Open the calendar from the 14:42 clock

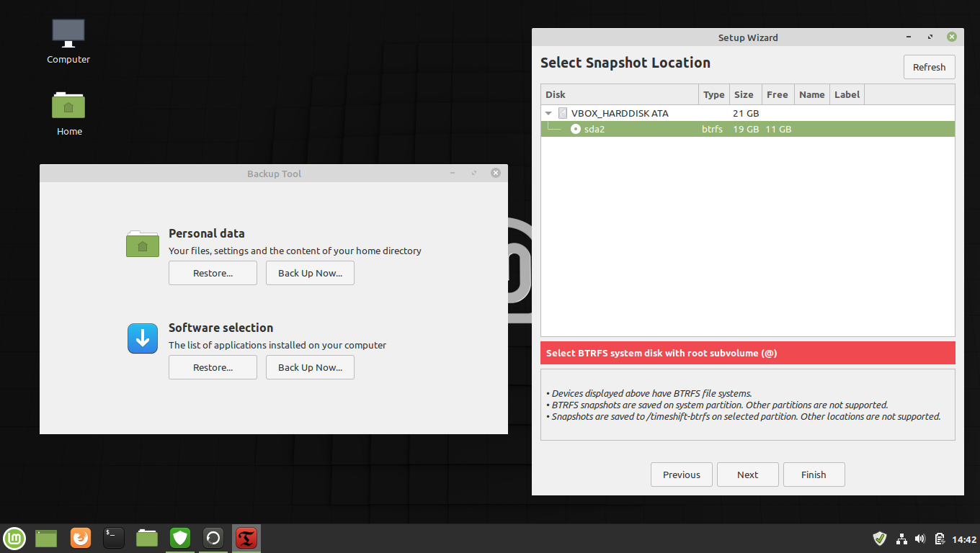(x=964, y=539)
